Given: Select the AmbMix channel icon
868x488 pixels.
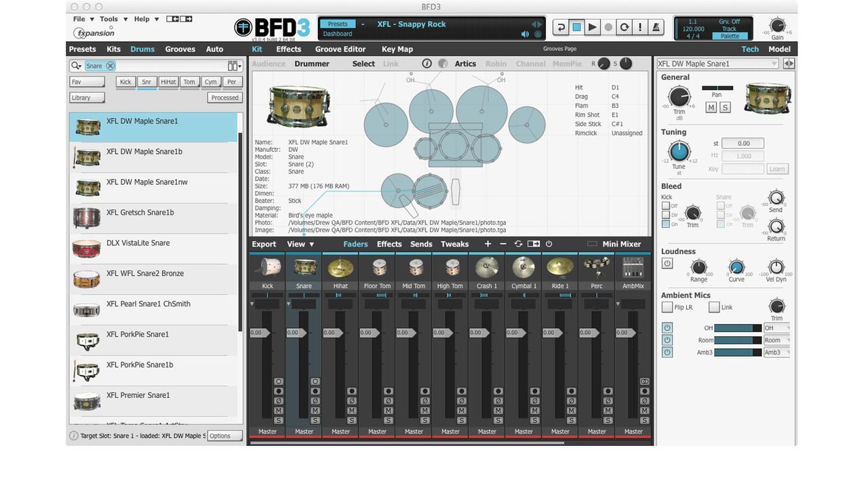Looking at the screenshot, I should pyautogui.click(x=633, y=267).
